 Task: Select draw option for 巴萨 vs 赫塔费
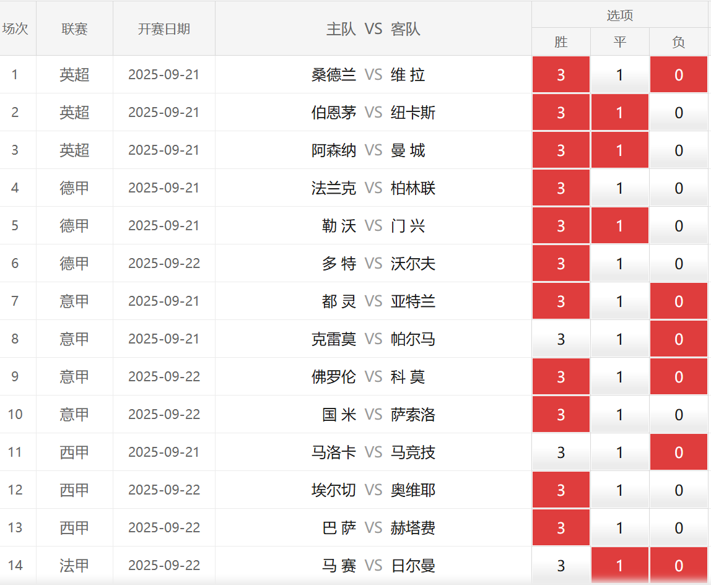click(x=619, y=528)
